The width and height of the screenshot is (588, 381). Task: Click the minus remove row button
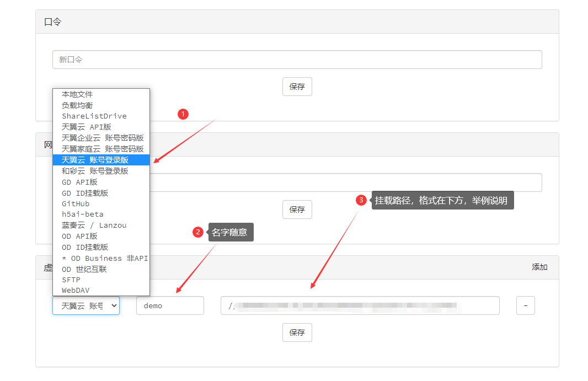coord(525,305)
